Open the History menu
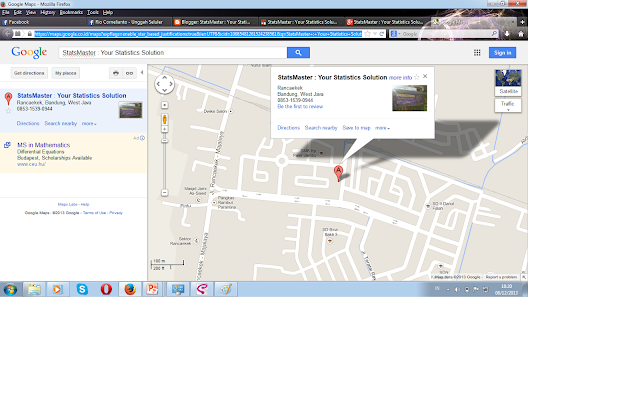The image size is (640, 402). [x=48, y=12]
